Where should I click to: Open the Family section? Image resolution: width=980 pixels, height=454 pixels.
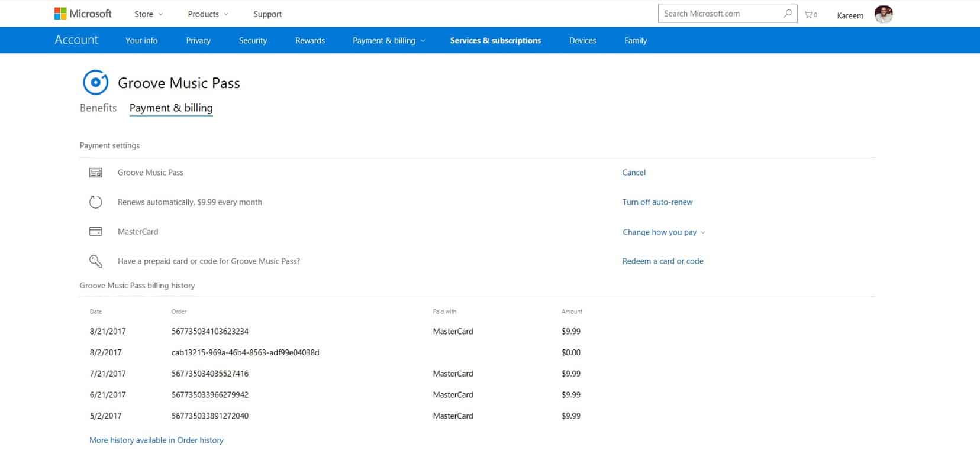pos(636,41)
